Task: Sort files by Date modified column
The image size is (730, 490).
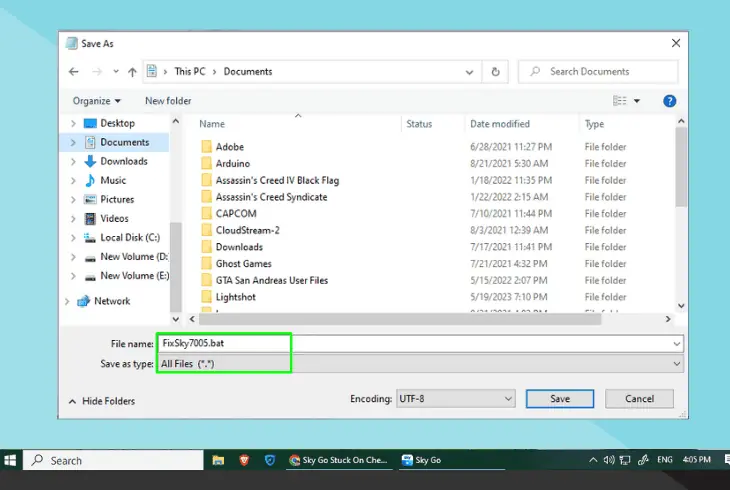Action: tap(500, 124)
